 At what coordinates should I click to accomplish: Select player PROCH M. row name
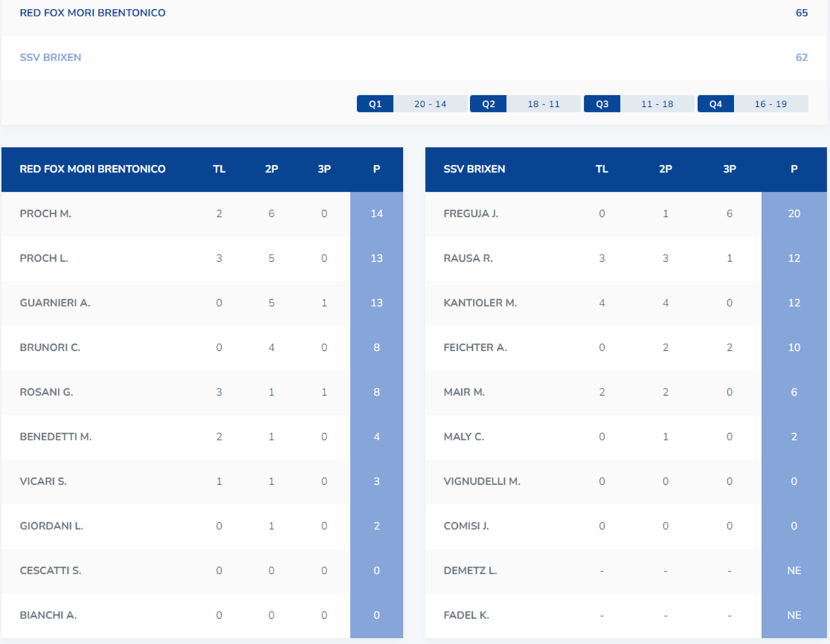(46, 214)
